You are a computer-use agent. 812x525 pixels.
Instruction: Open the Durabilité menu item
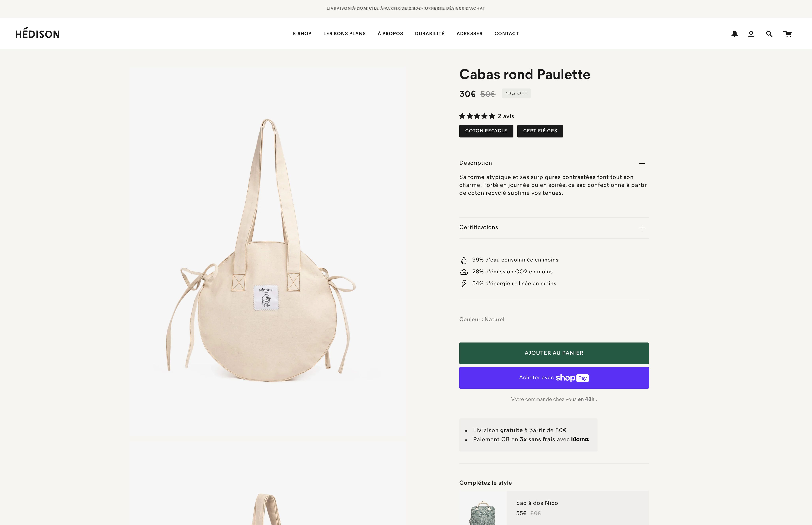pyautogui.click(x=429, y=33)
